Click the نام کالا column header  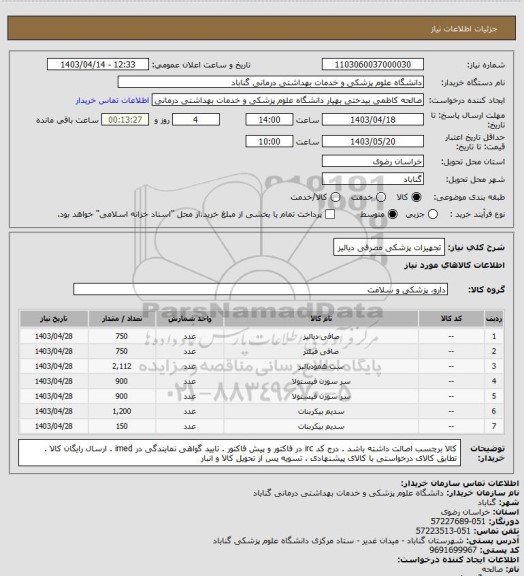pyautogui.click(x=321, y=318)
